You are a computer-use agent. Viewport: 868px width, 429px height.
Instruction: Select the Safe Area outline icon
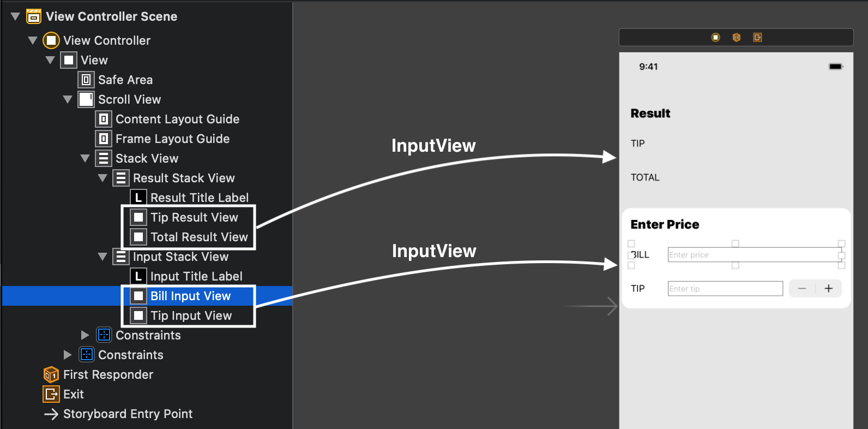click(86, 80)
